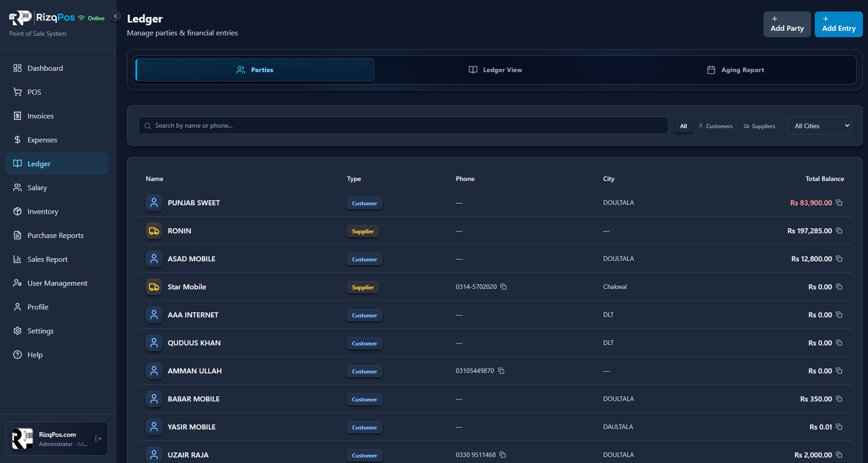Image resolution: width=868 pixels, height=463 pixels.
Task: Copy the QUDUUS KHAN balance value
Action: pyautogui.click(x=839, y=343)
